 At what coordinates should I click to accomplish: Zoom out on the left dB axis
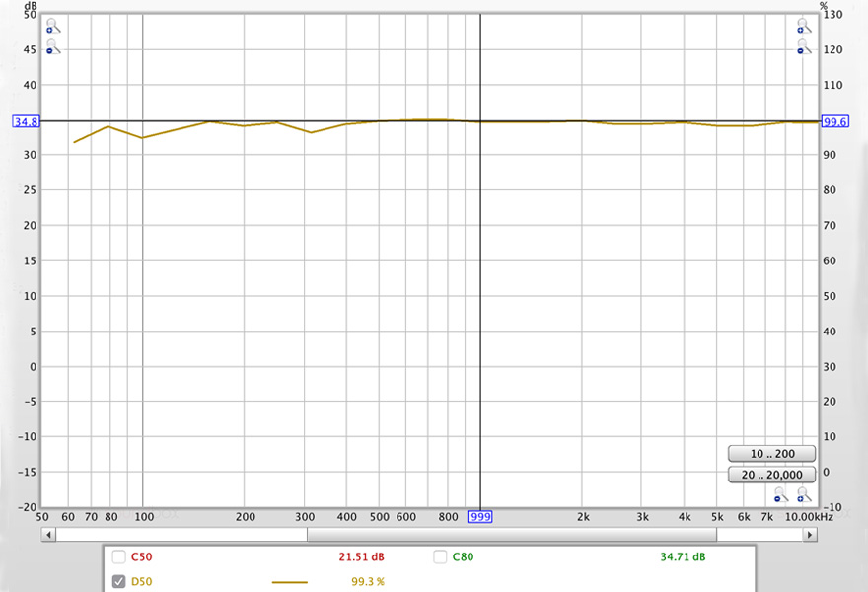(x=52, y=46)
